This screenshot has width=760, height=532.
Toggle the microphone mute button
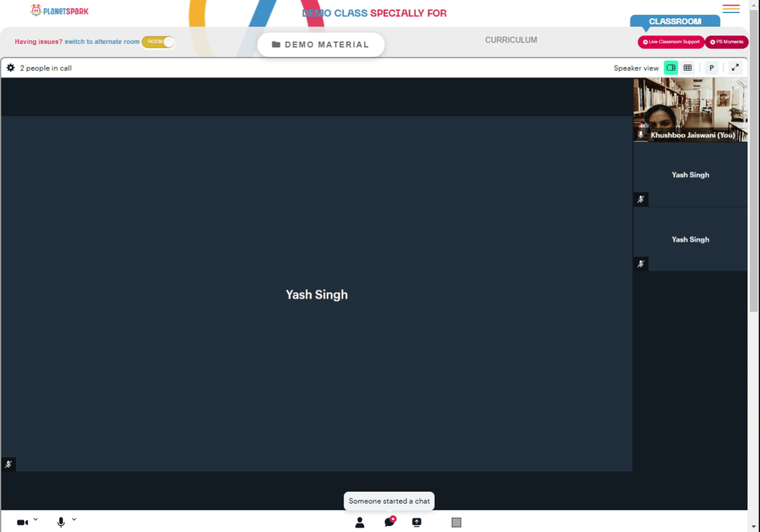click(61, 522)
